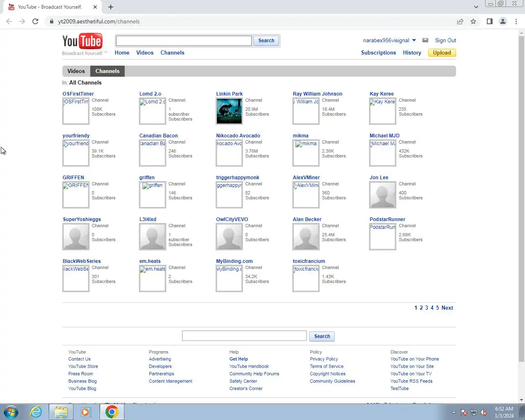525x420 pixels.
Task: Open the L3l4lxd avatar thumbnail
Action: click(x=153, y=237)
